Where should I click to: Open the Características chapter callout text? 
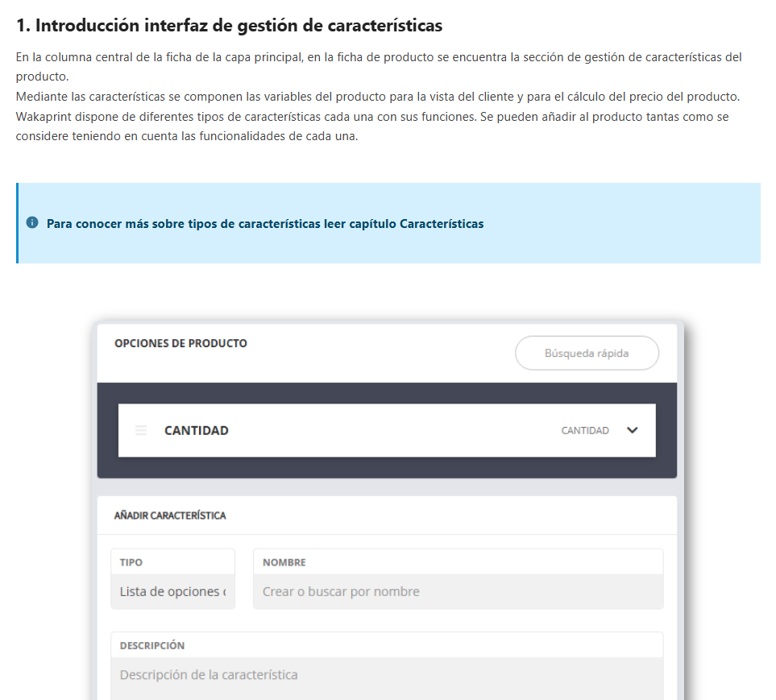coord(265,224)
